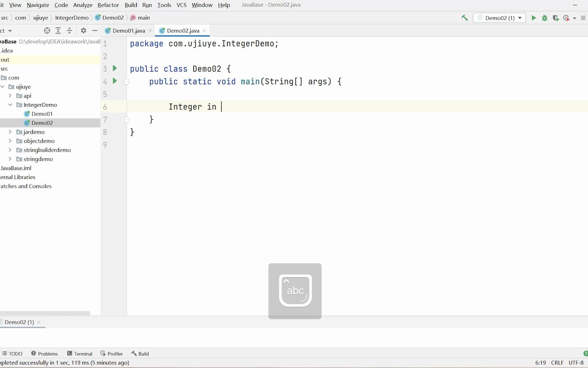The width and height of the screenshot is (588, 368).
Task: Collapse the IntegerDemo package
Action: 10,105
